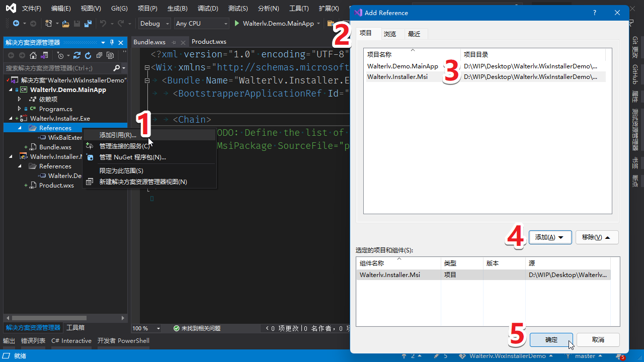Click the refresh icon in Solution Explorer
The height and width of the screenshot is (362, 644).
tap(88, 55)
